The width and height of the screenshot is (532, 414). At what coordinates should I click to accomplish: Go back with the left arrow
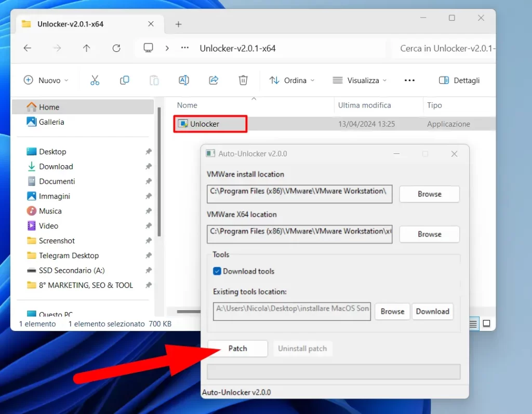[28, 48]
